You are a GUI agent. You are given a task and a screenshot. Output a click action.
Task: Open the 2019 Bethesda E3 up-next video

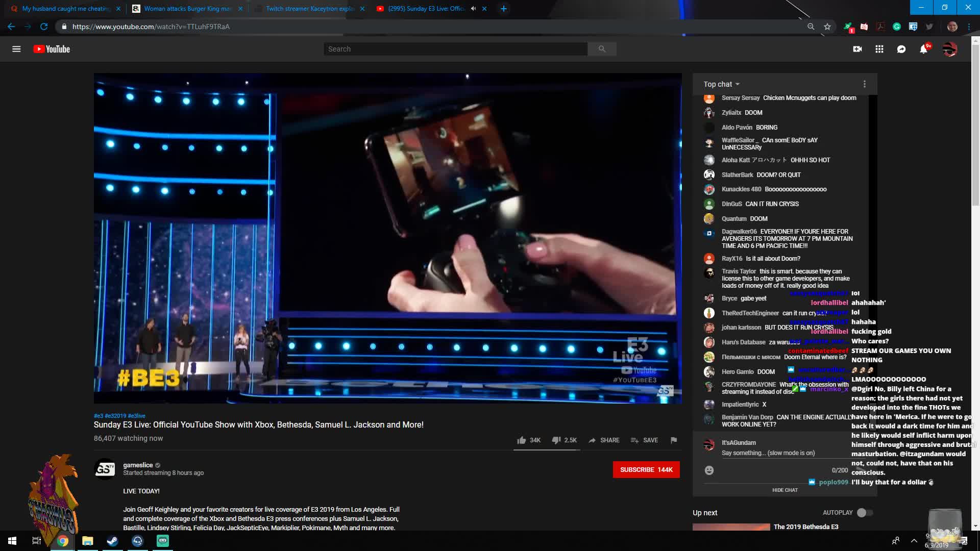point(805,527)
